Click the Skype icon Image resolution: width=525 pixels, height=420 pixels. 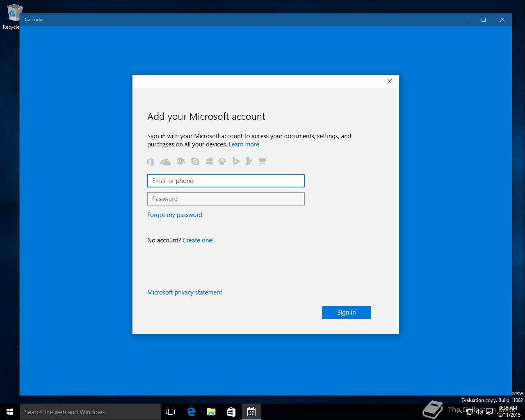195,161
